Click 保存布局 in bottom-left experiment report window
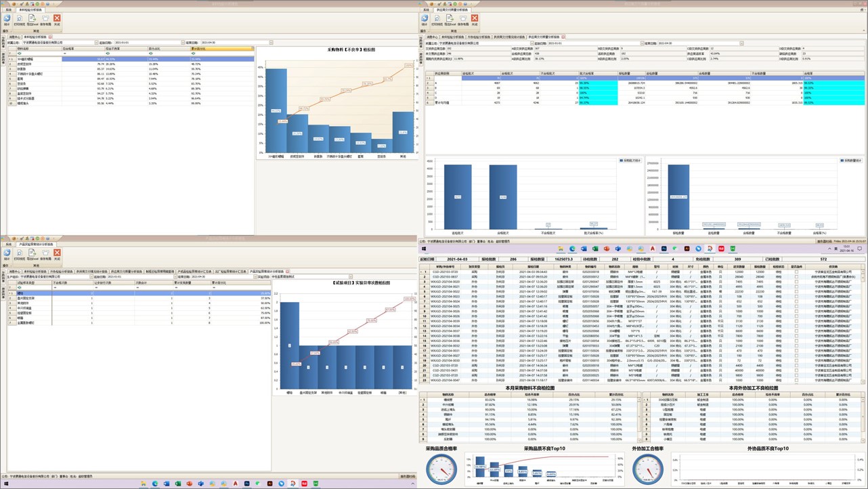 [x=45, y=255]
